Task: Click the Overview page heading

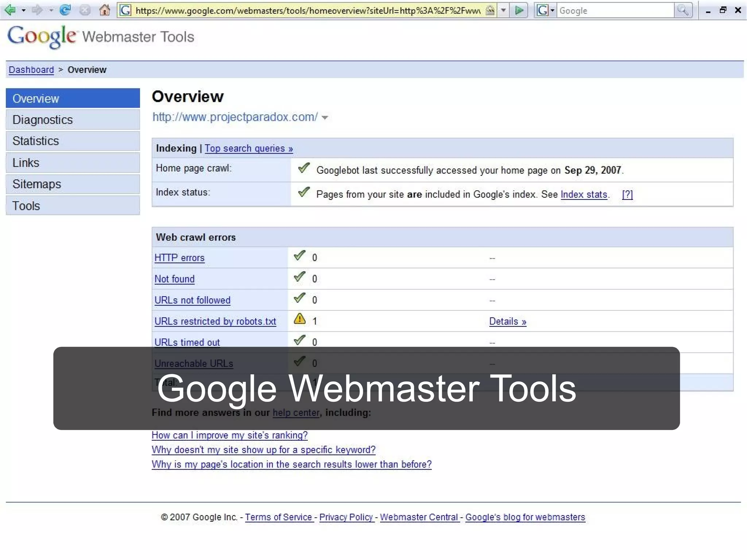Action: [x=188, y=97]
